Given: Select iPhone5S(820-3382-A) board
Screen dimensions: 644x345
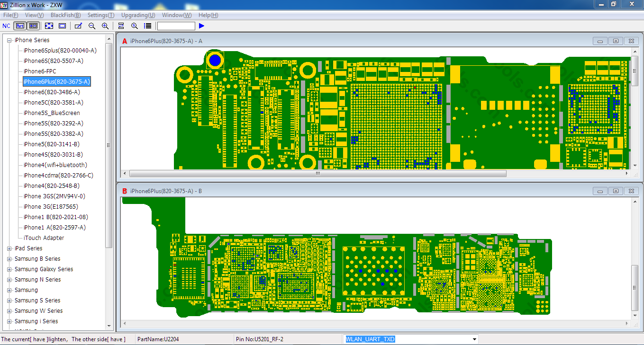Looking at the screenshot, I should point(54,134).
